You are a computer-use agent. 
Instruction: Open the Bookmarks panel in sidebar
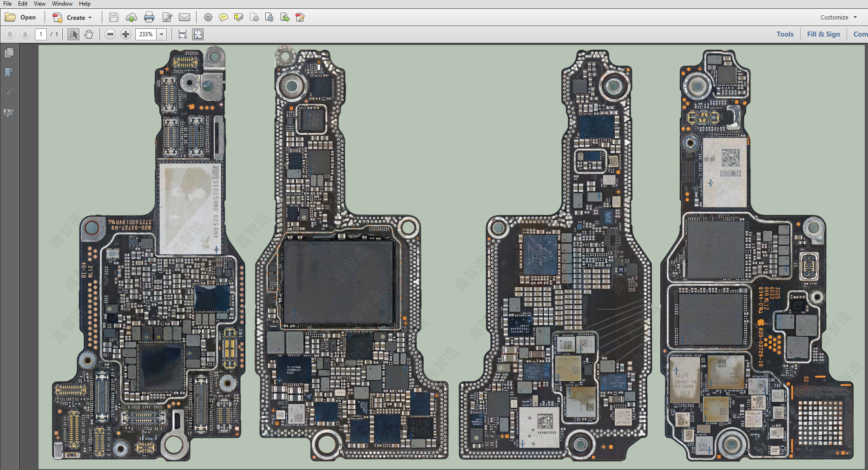point(9,73)
